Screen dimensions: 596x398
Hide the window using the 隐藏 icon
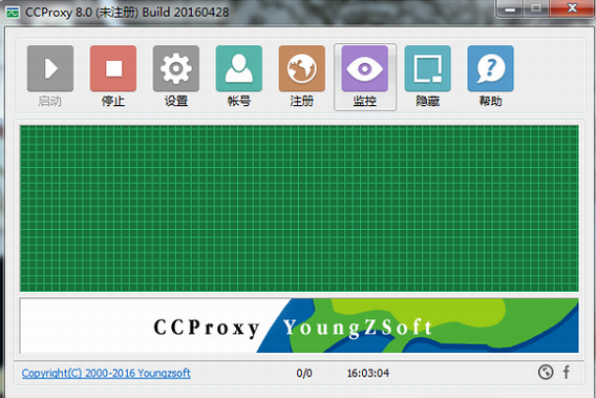428,76
